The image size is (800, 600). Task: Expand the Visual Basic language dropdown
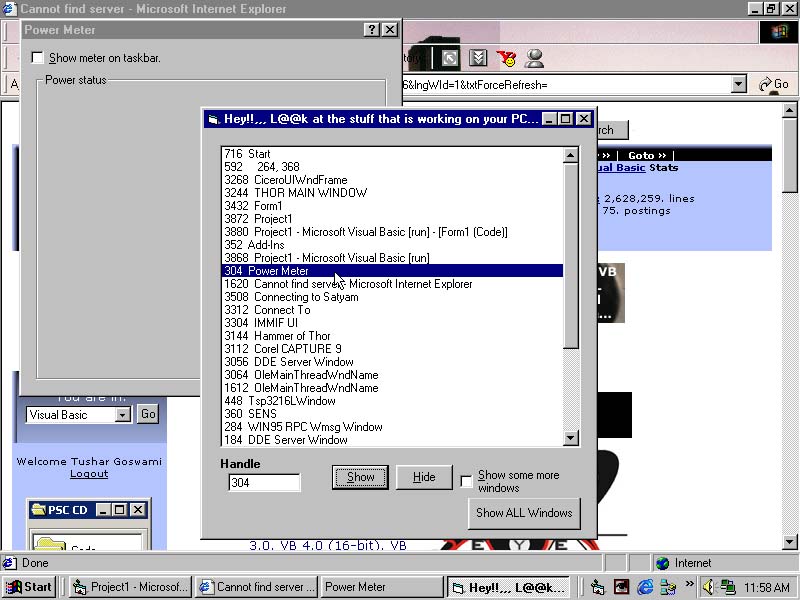tap(123, 415)
